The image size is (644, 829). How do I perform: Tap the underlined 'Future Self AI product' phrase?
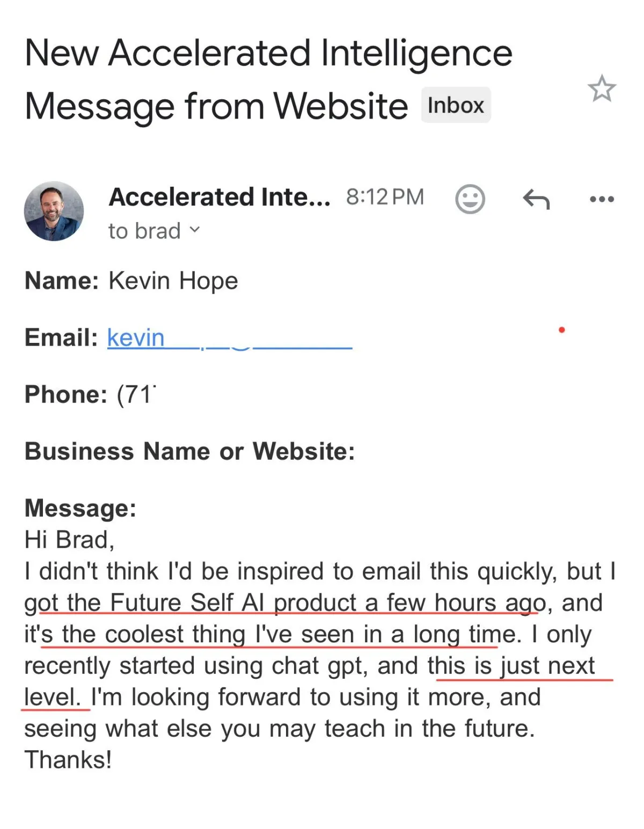point(233,603)
